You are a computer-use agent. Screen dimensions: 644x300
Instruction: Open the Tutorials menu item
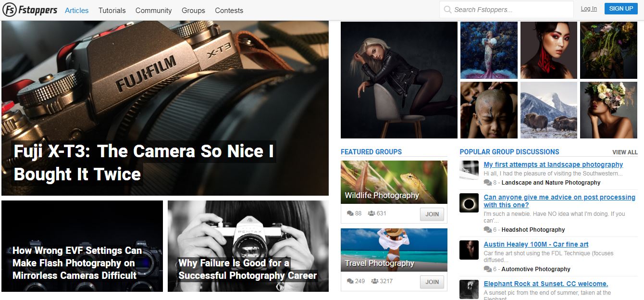[x=111, y=10]
